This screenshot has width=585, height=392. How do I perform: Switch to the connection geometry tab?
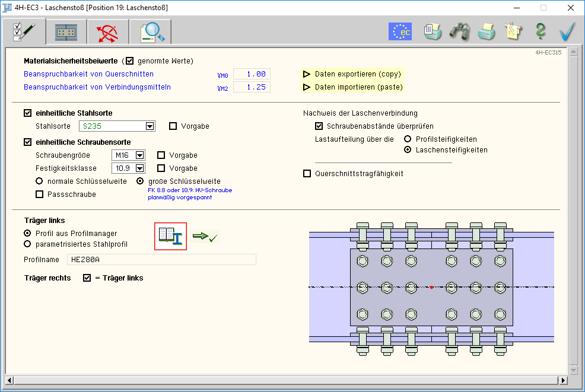click(x=66, y=32)
